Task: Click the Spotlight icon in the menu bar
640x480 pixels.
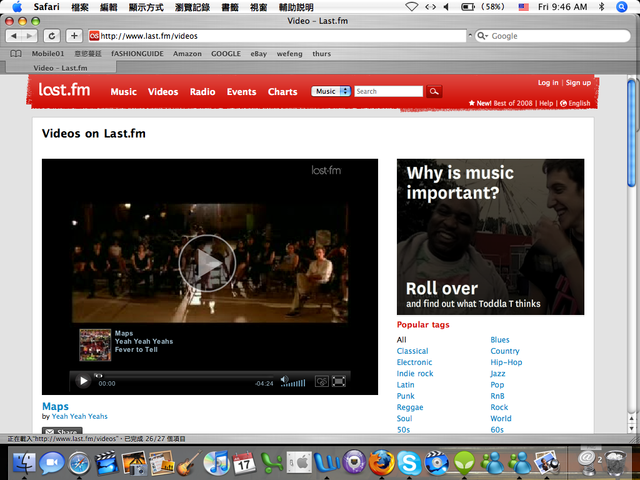Action: [622, 7]
